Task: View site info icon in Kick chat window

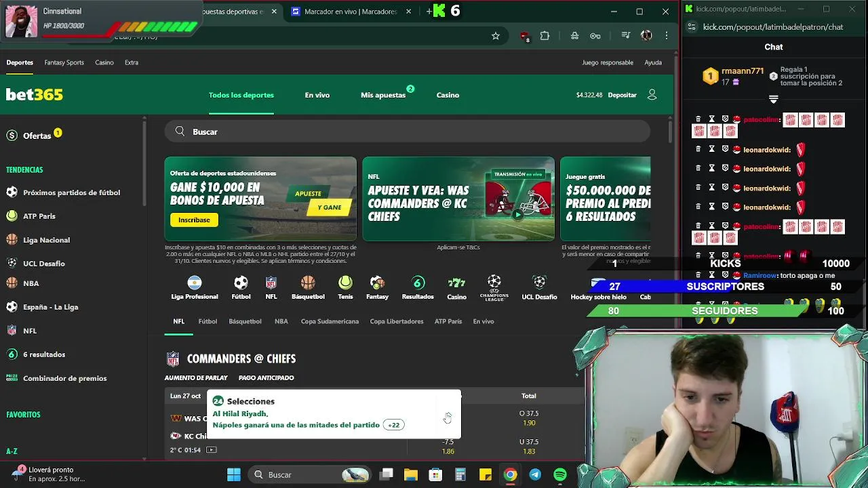Action: (692, 27)
